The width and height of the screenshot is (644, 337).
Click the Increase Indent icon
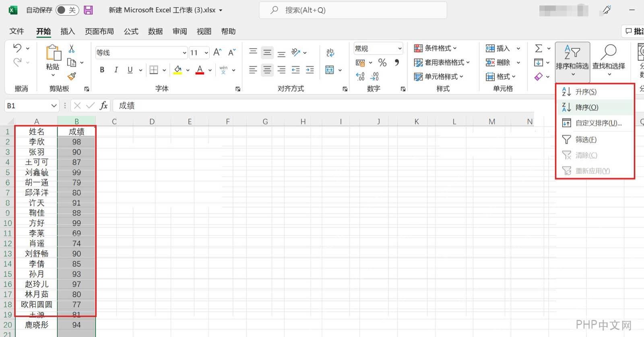[310, 70]
